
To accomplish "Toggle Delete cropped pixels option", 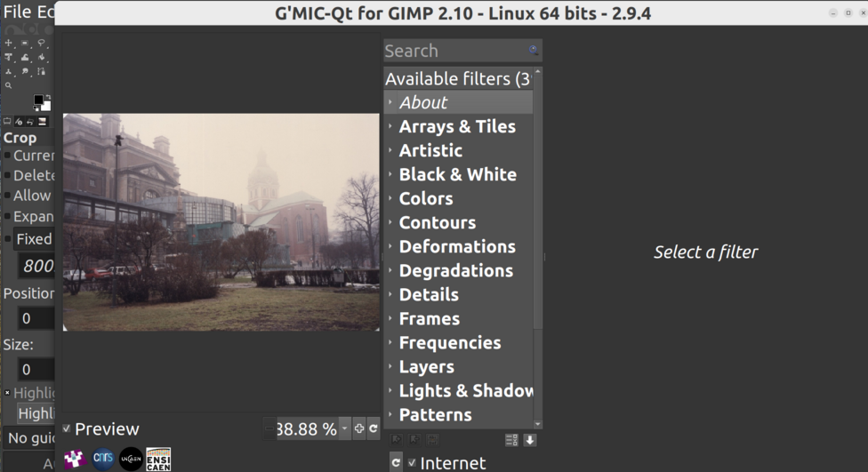I will [7, 175].
